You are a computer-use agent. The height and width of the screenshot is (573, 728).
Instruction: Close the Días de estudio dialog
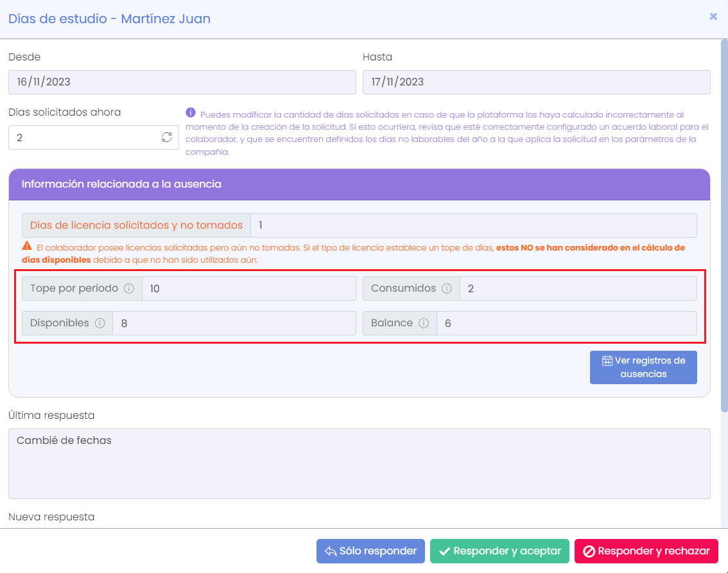[713, 17]
